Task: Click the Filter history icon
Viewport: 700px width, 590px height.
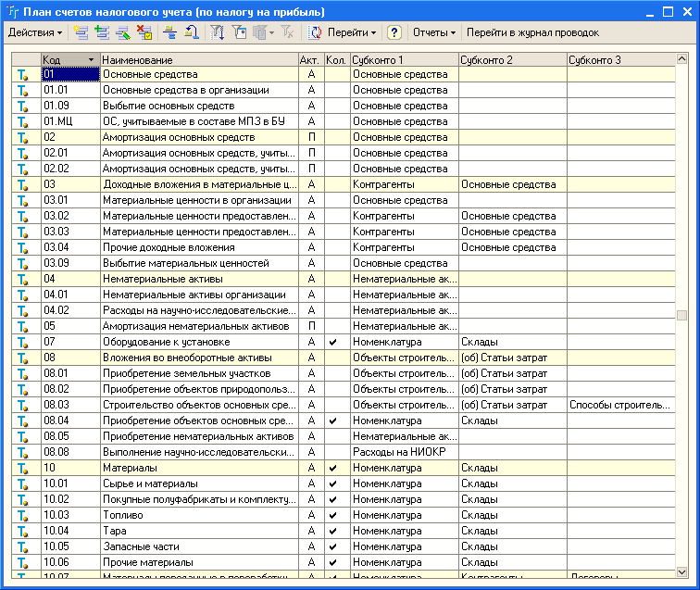Action: [260, 32]
